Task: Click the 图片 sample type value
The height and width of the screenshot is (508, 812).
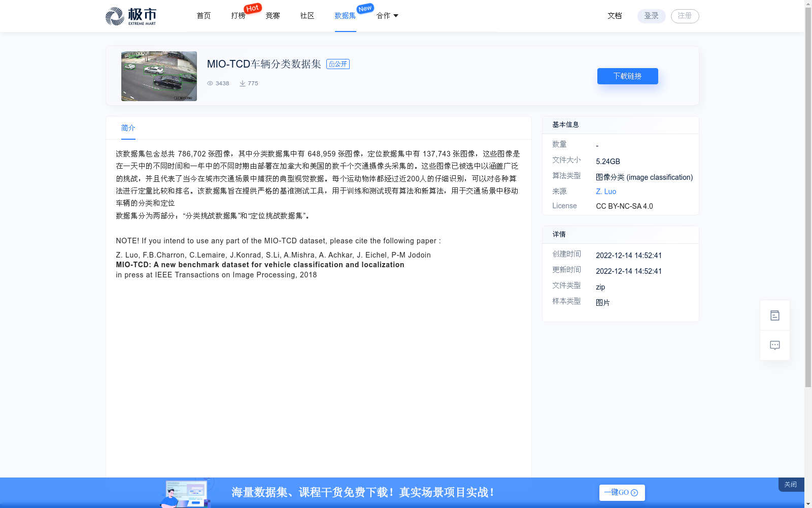Action: point(603,303)
